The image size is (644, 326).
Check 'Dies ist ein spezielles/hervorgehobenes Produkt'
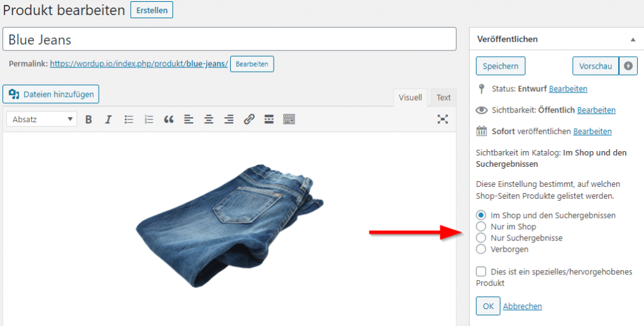coord(481,271)
